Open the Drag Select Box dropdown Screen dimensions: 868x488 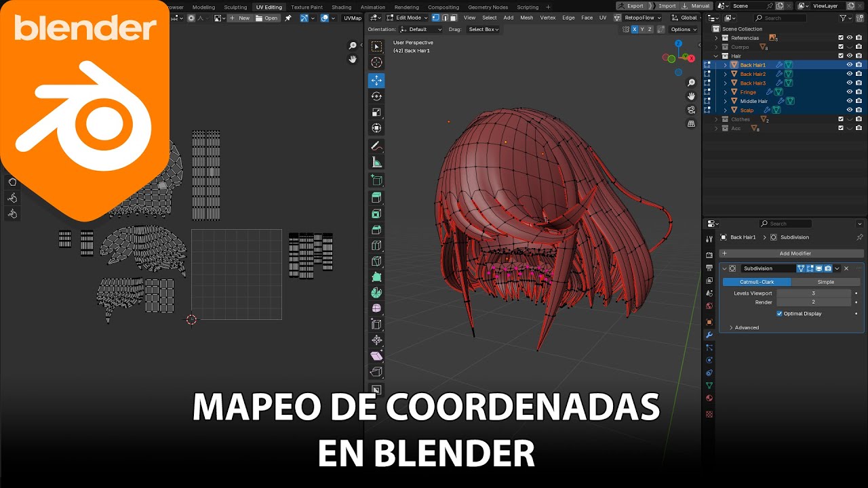(484, 29)
